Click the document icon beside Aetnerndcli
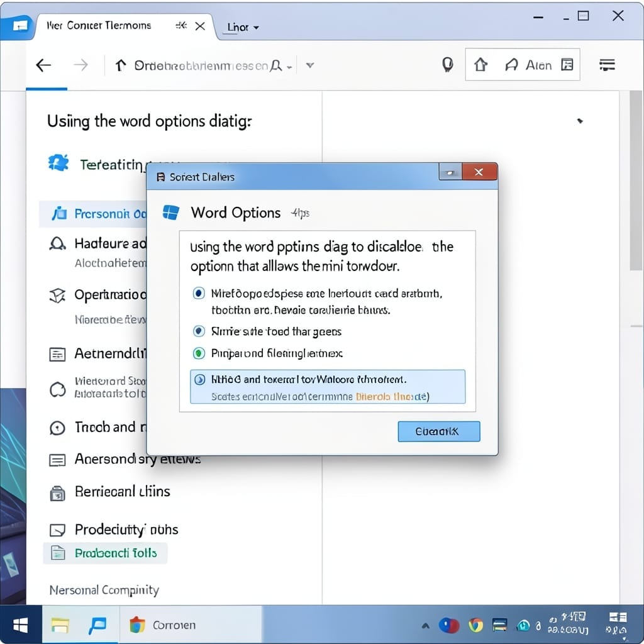644x644 pixels. coord(57,354)
